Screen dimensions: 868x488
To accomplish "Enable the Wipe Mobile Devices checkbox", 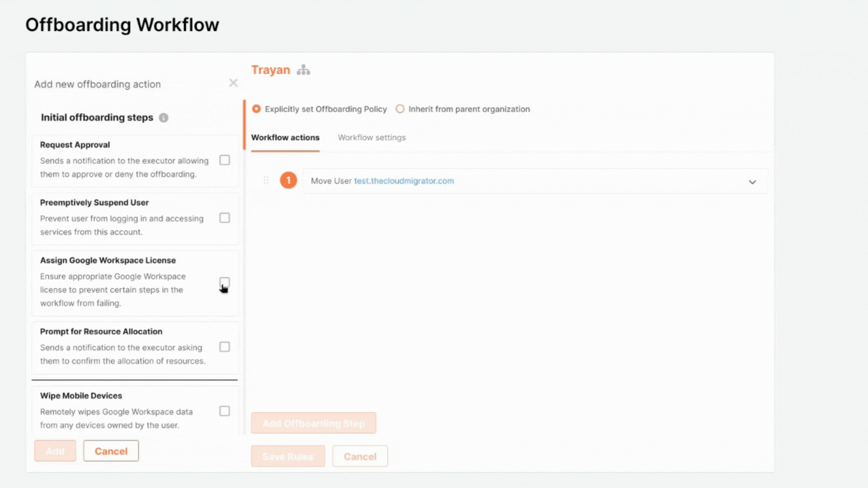I will 225,411.
